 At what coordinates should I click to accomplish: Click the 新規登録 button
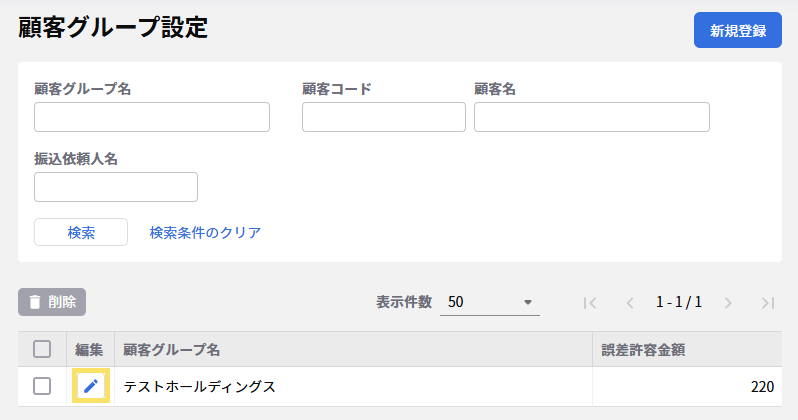737,31
